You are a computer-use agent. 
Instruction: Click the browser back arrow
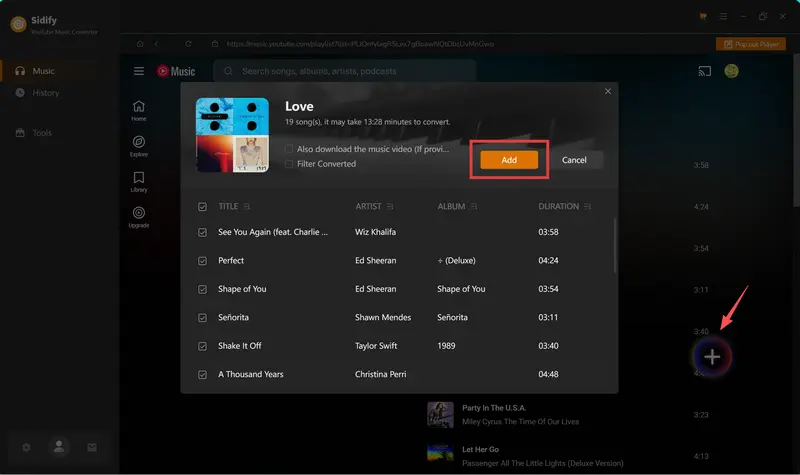tap(157, 44)
